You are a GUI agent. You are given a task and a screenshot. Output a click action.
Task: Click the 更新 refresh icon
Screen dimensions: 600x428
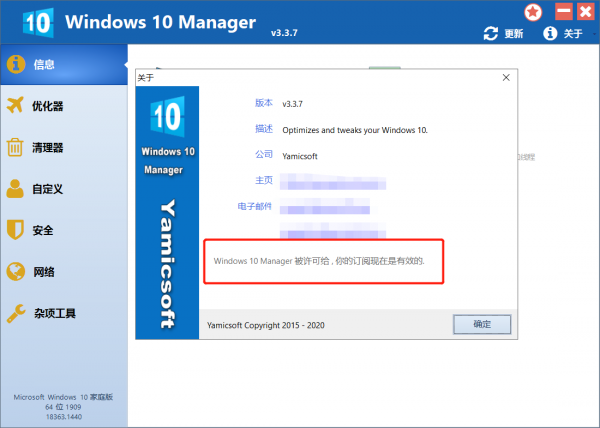click(x=490, y=33)
